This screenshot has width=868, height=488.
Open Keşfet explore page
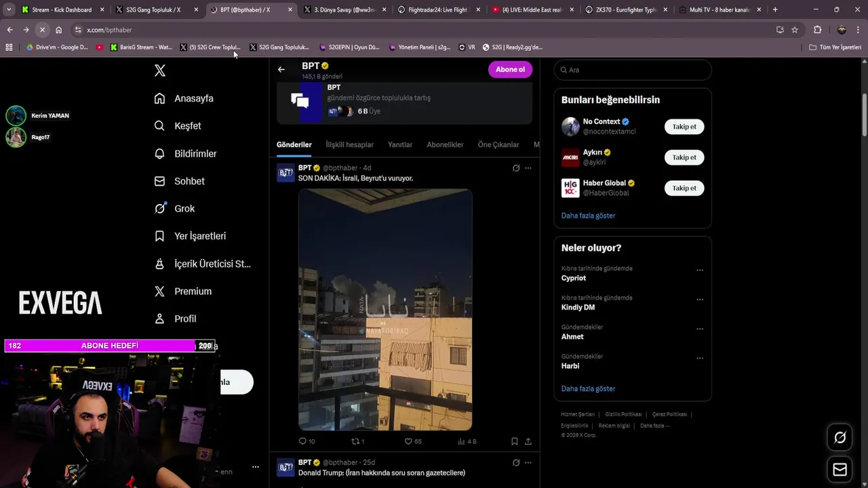(x=178, y=126)
